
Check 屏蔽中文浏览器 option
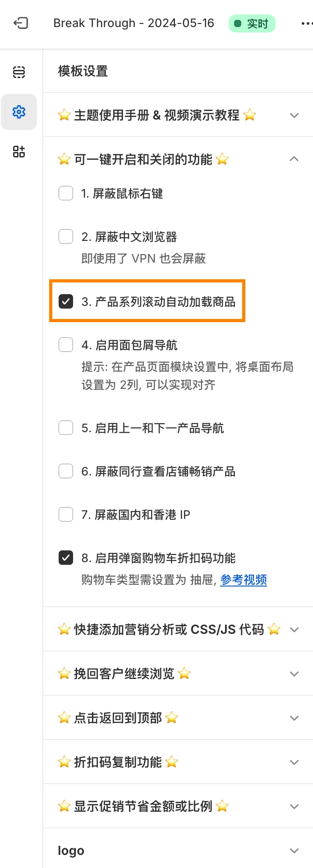tap(66, 236)
